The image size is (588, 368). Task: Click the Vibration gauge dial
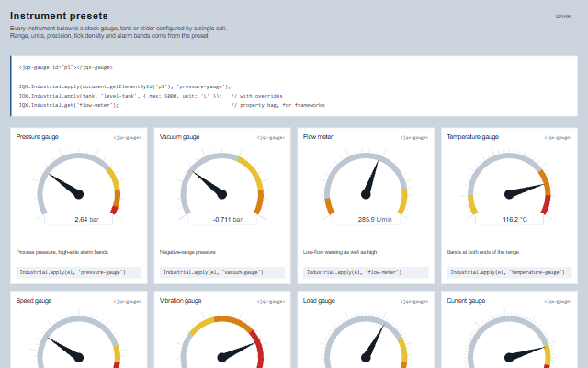[x=222, y=339]
